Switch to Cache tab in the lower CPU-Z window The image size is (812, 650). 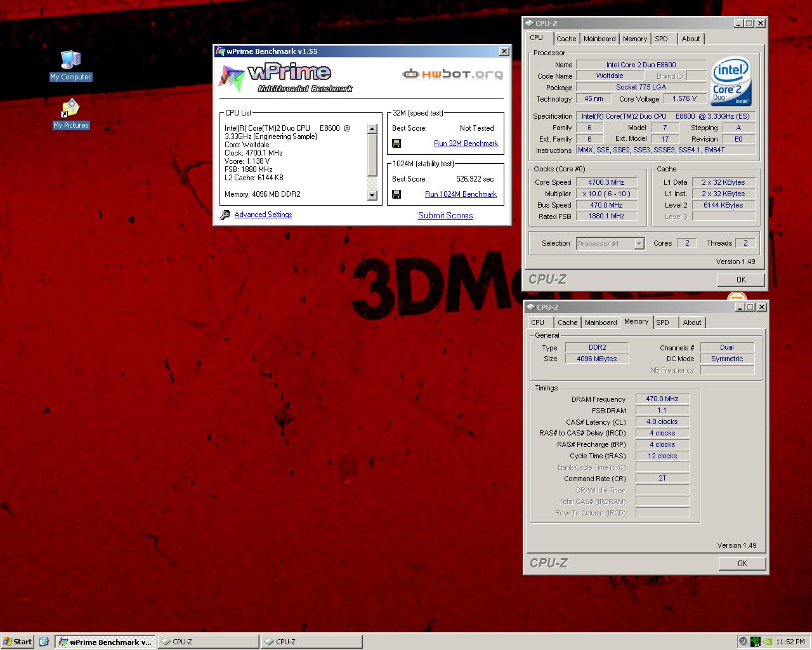(567, 322)
